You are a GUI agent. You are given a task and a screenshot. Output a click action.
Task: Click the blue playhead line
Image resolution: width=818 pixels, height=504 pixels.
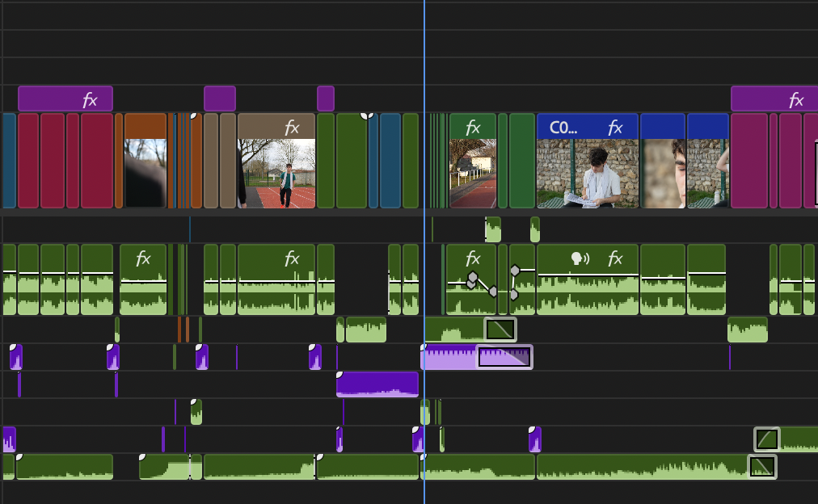click(424, 252)
